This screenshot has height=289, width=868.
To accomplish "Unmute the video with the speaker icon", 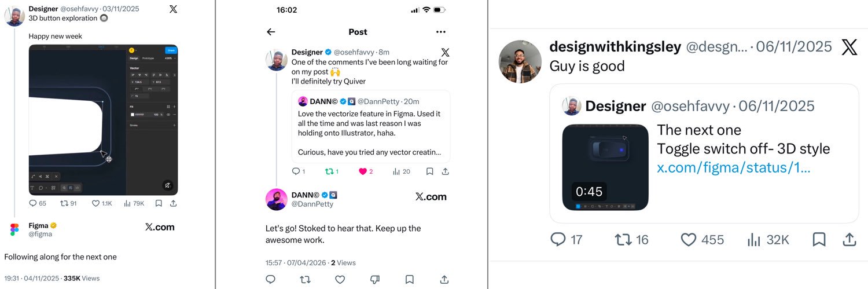I will click(x=167, y=185).
